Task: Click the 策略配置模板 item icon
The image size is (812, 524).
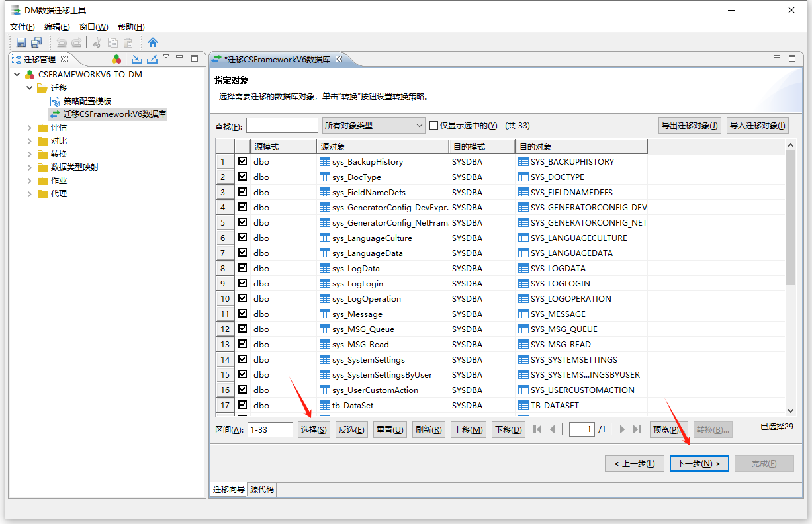Action: 56,101
